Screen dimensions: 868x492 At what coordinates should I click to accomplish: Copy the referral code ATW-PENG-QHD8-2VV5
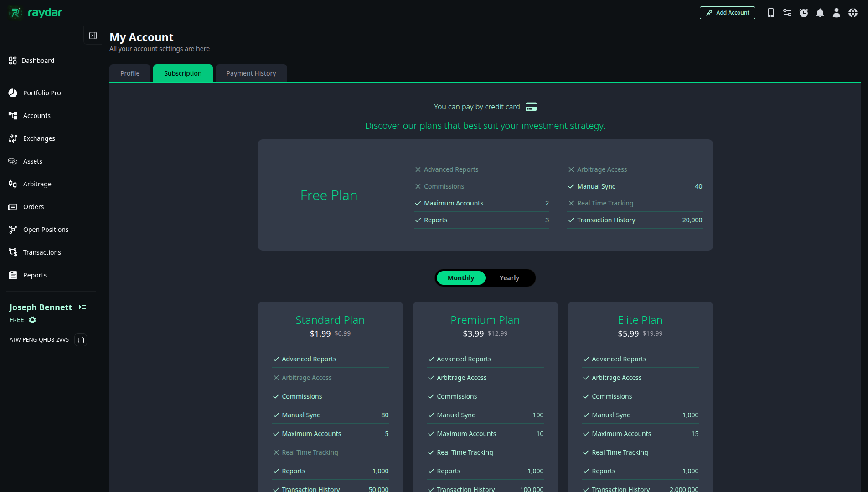click(81, 340)
